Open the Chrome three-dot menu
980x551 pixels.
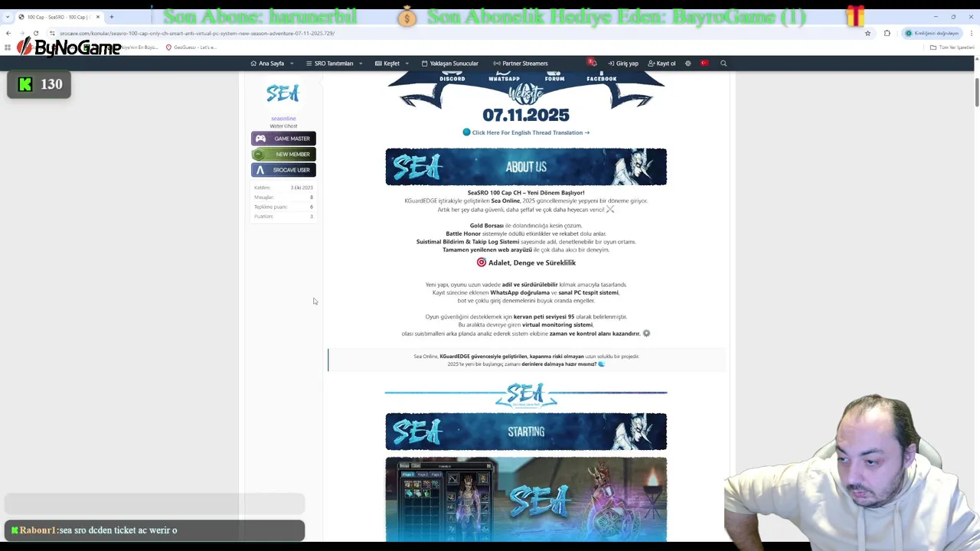pyautogui.click(x=972, y=33)
